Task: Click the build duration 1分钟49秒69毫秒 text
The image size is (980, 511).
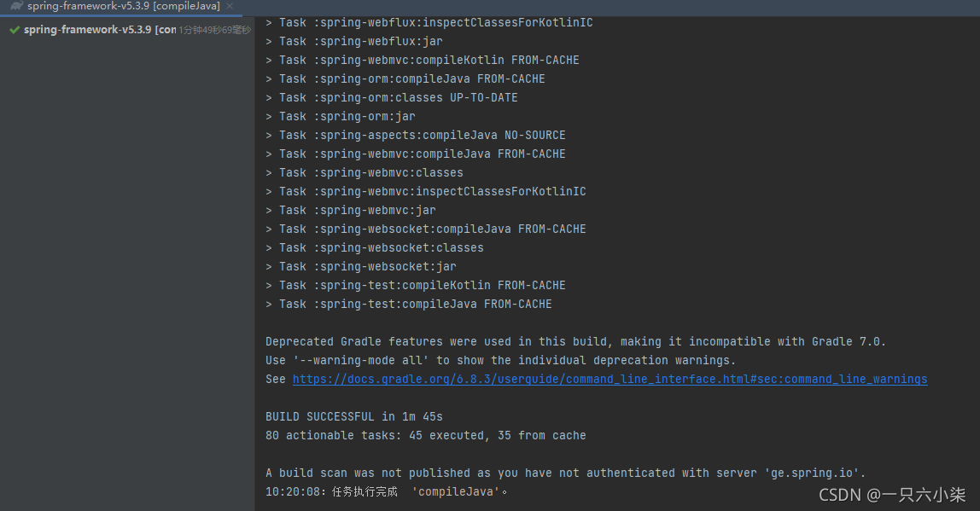Action: pos(215,30)
